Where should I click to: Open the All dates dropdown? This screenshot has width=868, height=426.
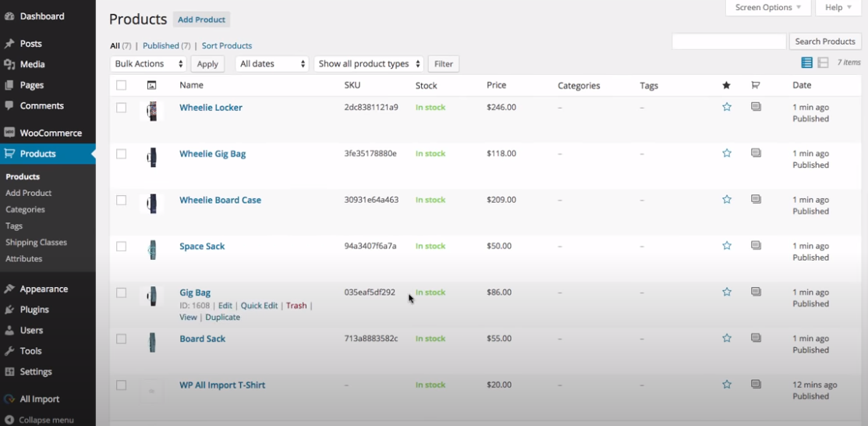point(272,64)
